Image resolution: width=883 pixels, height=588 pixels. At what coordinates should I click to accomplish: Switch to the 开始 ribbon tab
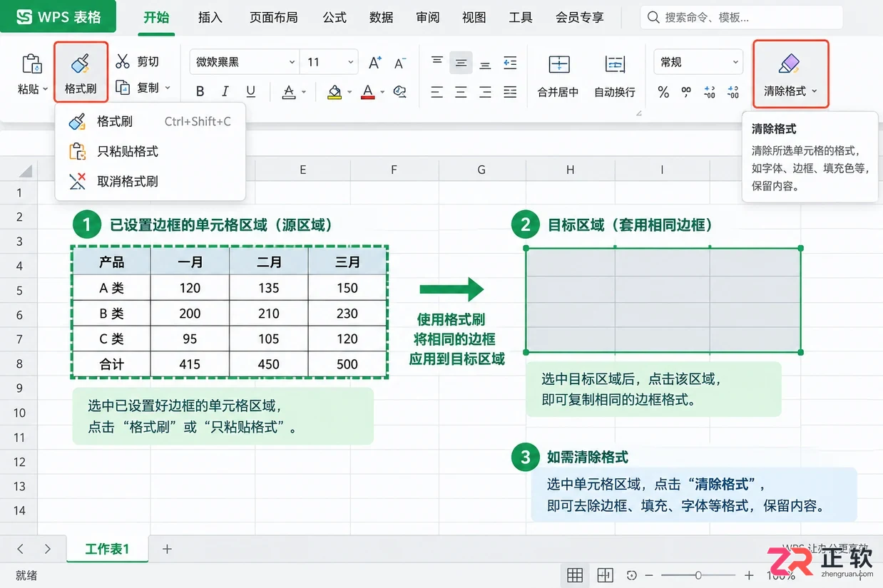pos(156,17)
